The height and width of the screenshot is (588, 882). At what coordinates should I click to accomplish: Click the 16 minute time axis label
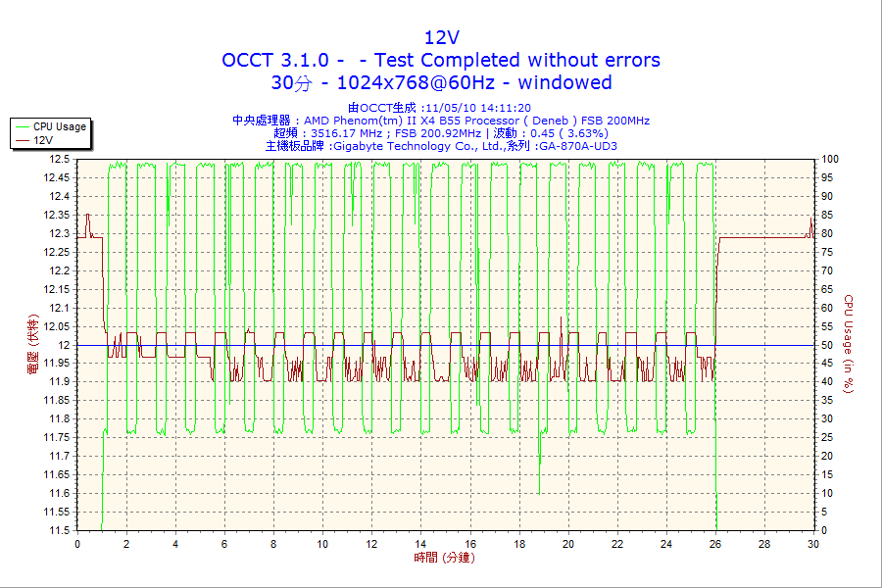pyautogui.click(x=470, y=544)
